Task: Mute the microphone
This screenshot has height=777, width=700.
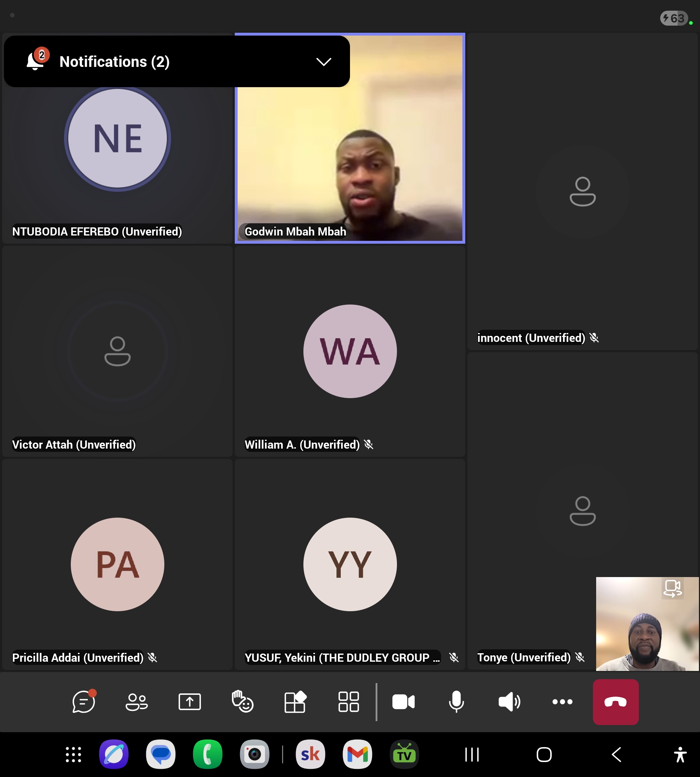Action: coord(456,702)
